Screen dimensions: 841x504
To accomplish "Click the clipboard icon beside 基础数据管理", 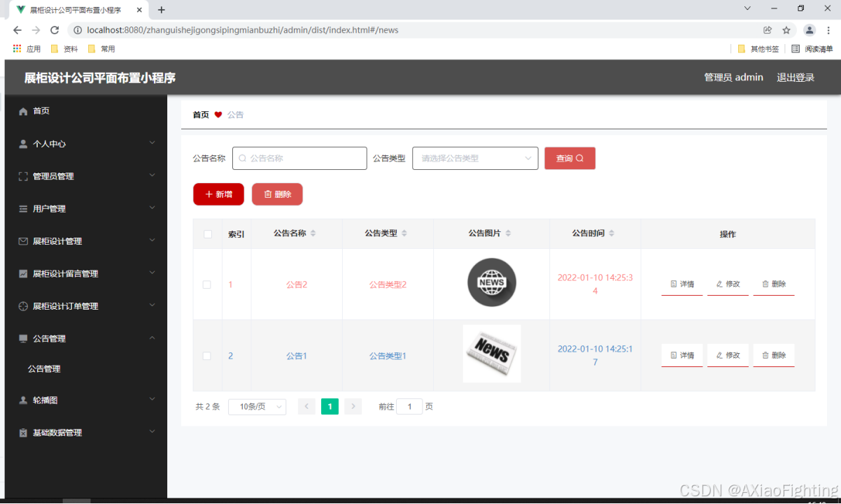I will tap(23, 433).
